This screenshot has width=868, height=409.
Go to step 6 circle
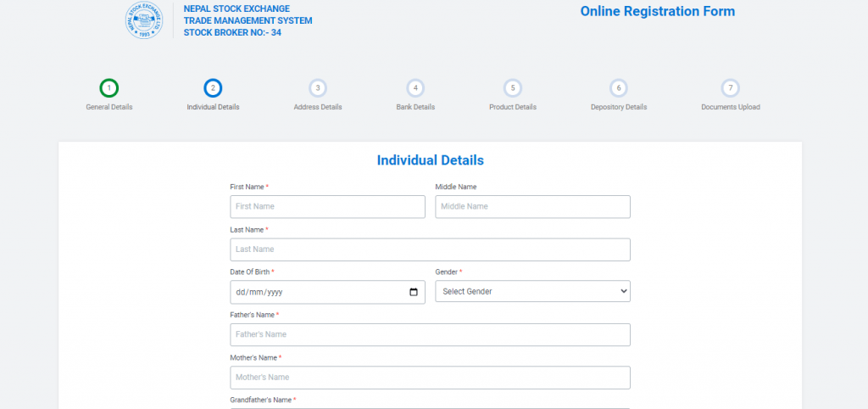point(619,88)
